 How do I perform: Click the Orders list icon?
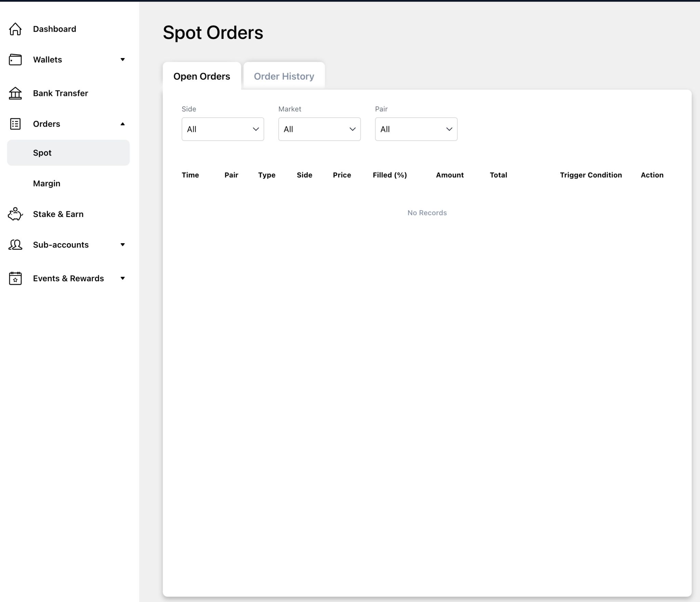pyautogui.click(x=15, y=124)
